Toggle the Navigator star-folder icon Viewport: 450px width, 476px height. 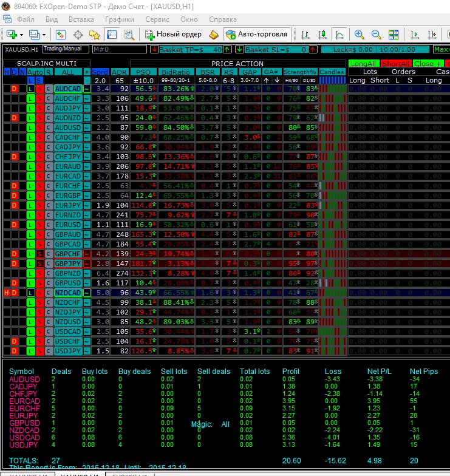(x=95, y=35)
